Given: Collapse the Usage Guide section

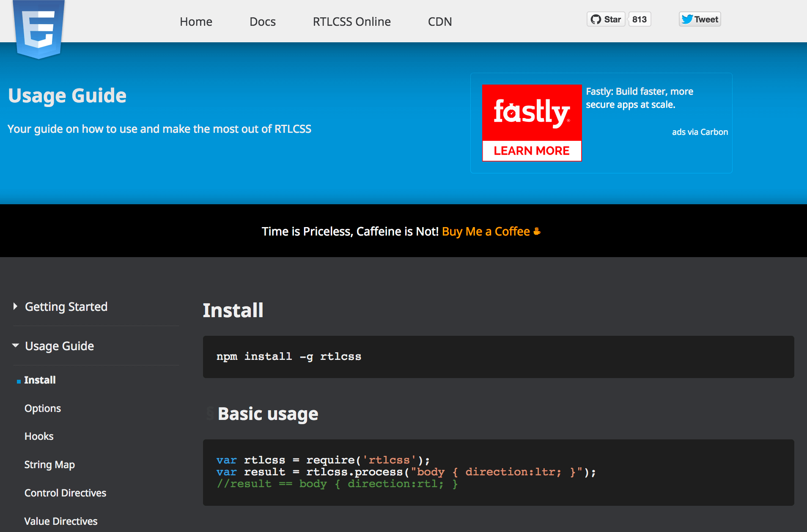Looking at the screenshot, I should coord(59,346).
